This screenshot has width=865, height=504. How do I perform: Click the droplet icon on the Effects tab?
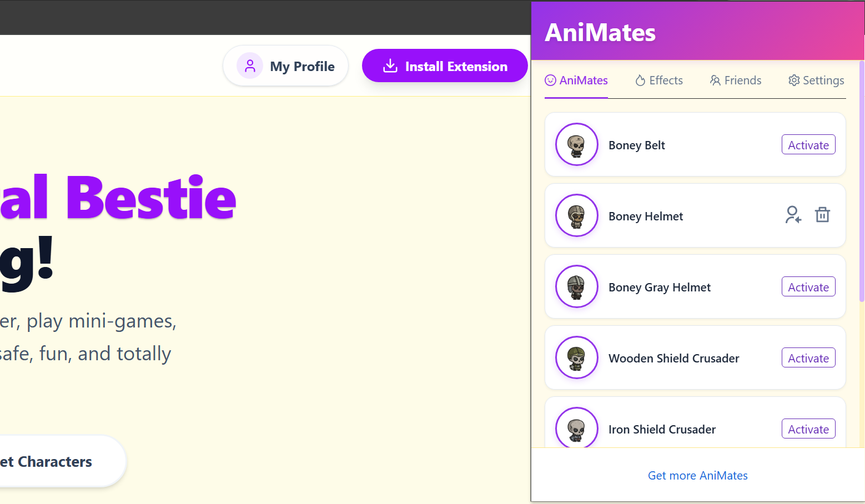coord(640,80)
